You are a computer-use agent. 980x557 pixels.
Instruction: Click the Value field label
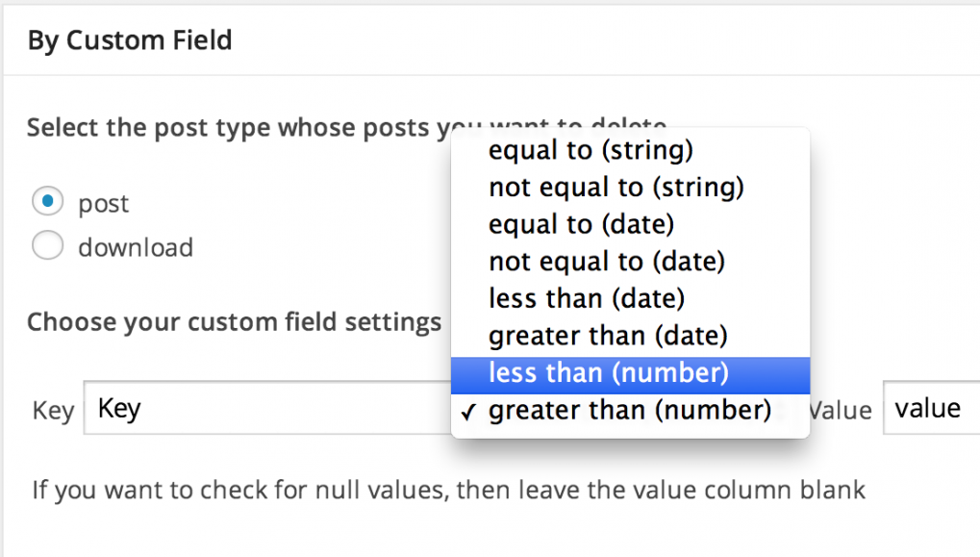[x=842, y=410]
